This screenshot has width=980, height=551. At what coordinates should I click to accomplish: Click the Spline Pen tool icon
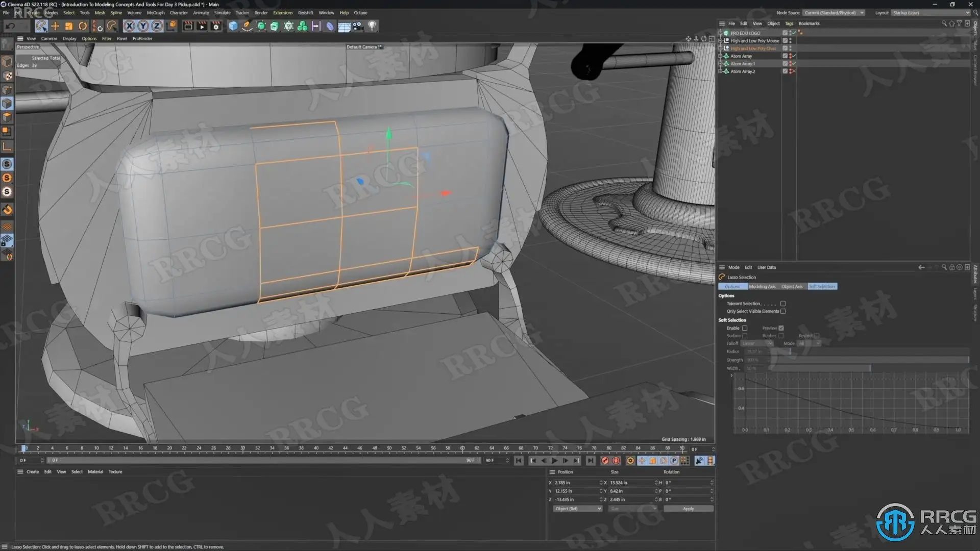[247, 26]
